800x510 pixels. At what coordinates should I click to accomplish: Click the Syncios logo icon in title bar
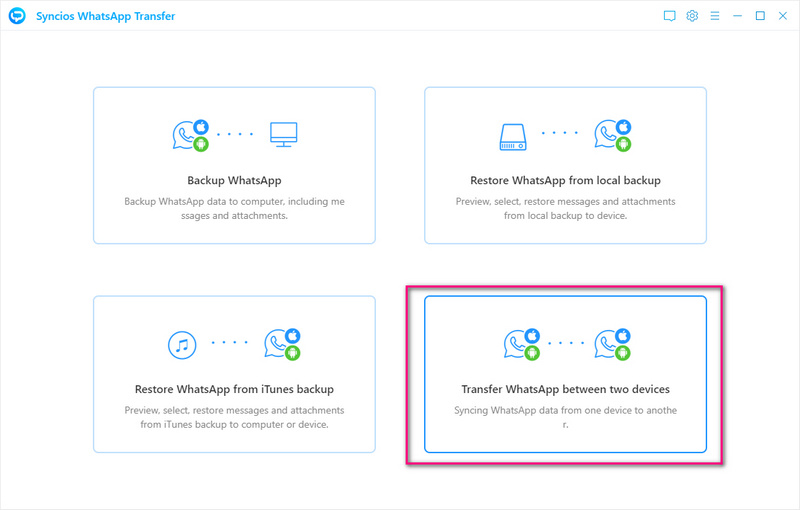click(x=17, y=16)
